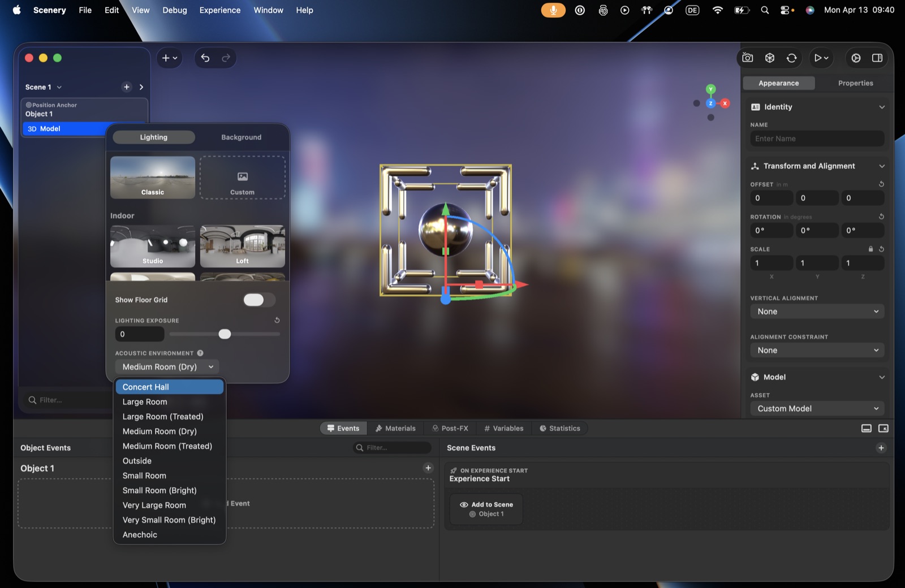Image resolution: width=905 pixels, height=588 pixels.
Task: Choose the Studio indoor lighting thumbnail
Action: pyautogui.click(x=153, y=247)
